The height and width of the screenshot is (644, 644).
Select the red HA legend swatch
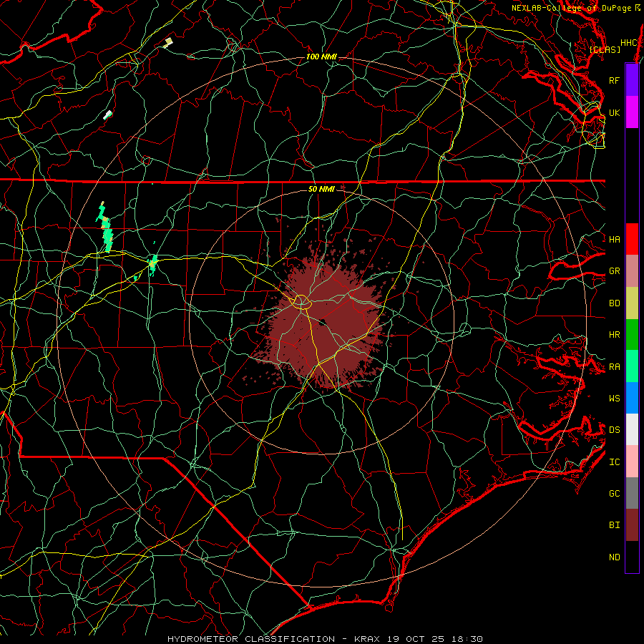632,239
